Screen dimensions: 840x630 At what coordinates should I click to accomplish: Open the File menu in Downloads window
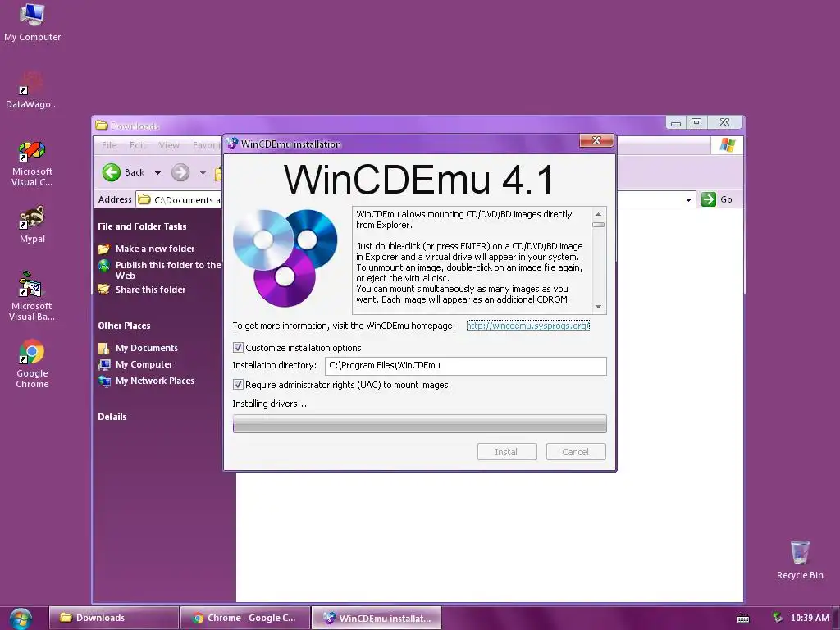[109, 145]
